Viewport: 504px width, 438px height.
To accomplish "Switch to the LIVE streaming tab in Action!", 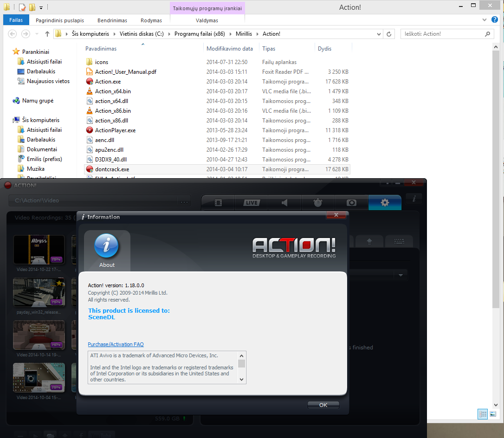I will [252, 203].
